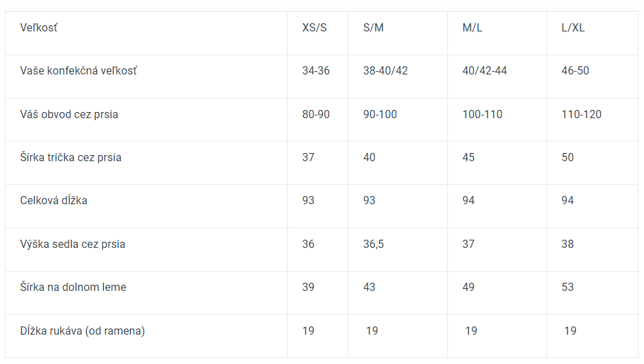644x364 pixels.
Task: Click the 110-120 chest circumference value
Action: (x=581, y=115)
